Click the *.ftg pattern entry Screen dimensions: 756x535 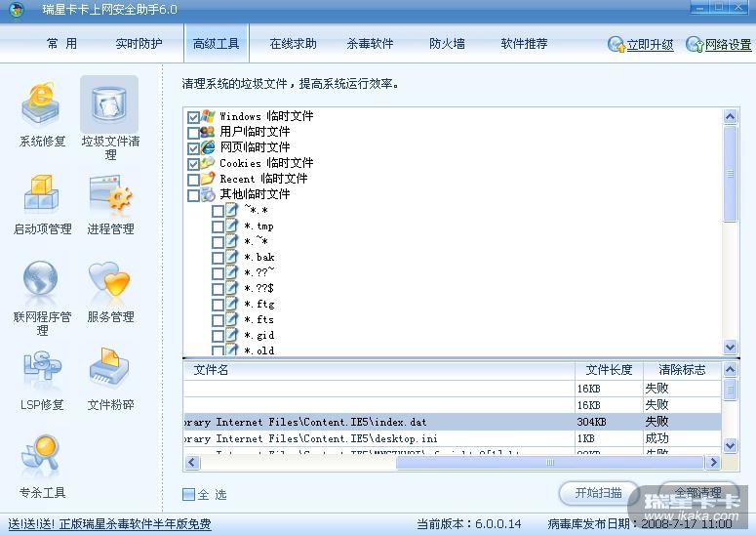(259, 305)
